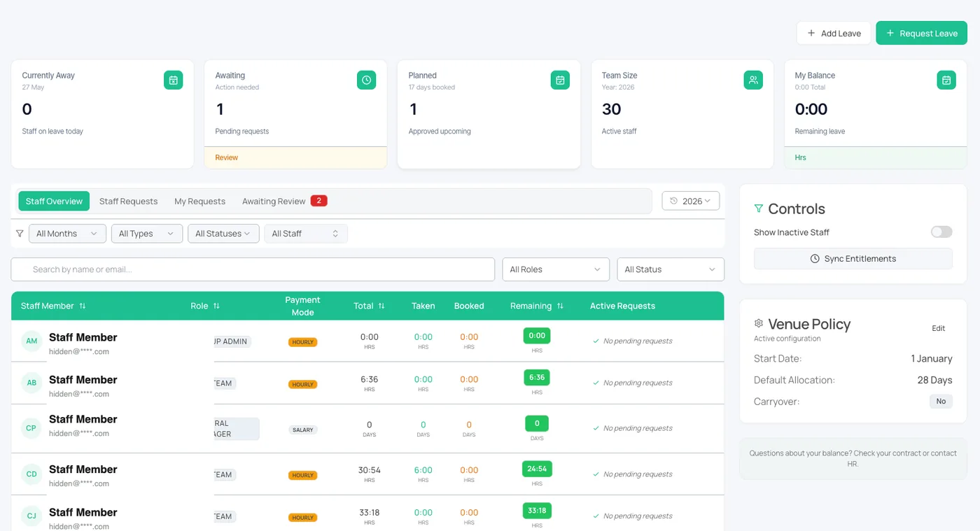Click the Team Size people icon
Screen dimensions: 980x531
pos(753,80)
